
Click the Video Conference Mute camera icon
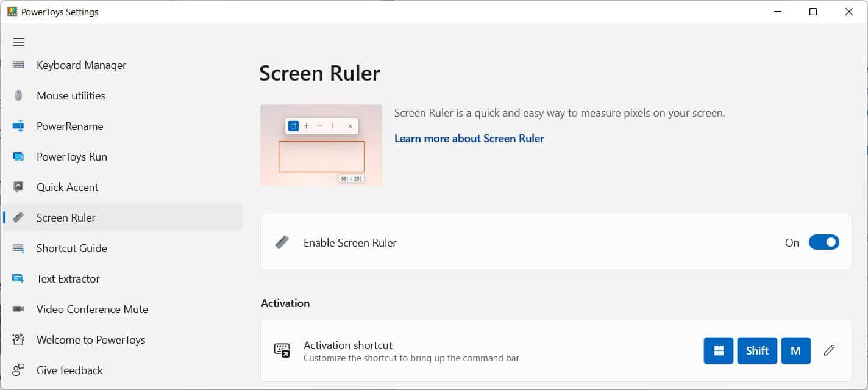coord(19,309)
